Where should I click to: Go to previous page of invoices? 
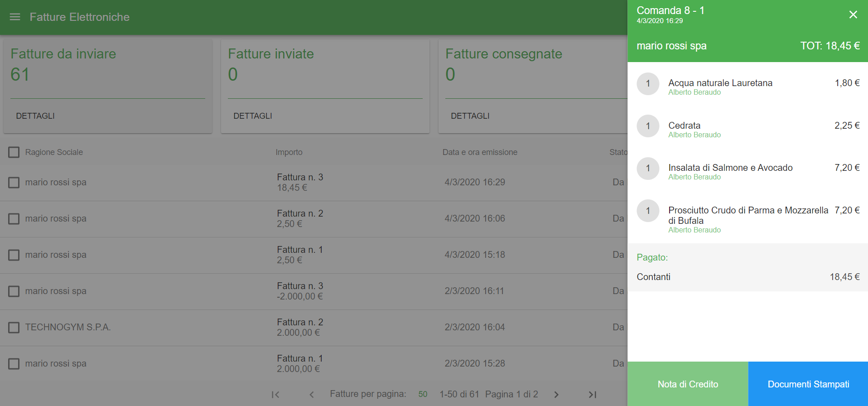(312, 395)
